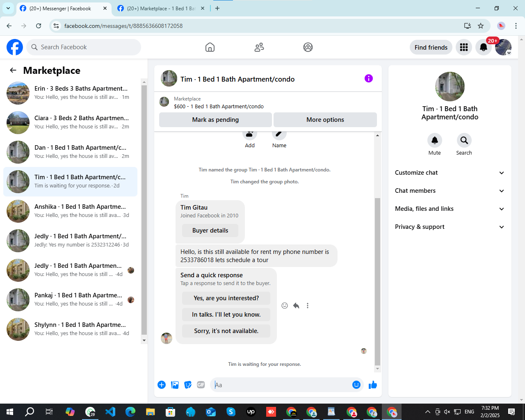Click the conversation list scrollbar down arrow

click(x=144, y=340)
